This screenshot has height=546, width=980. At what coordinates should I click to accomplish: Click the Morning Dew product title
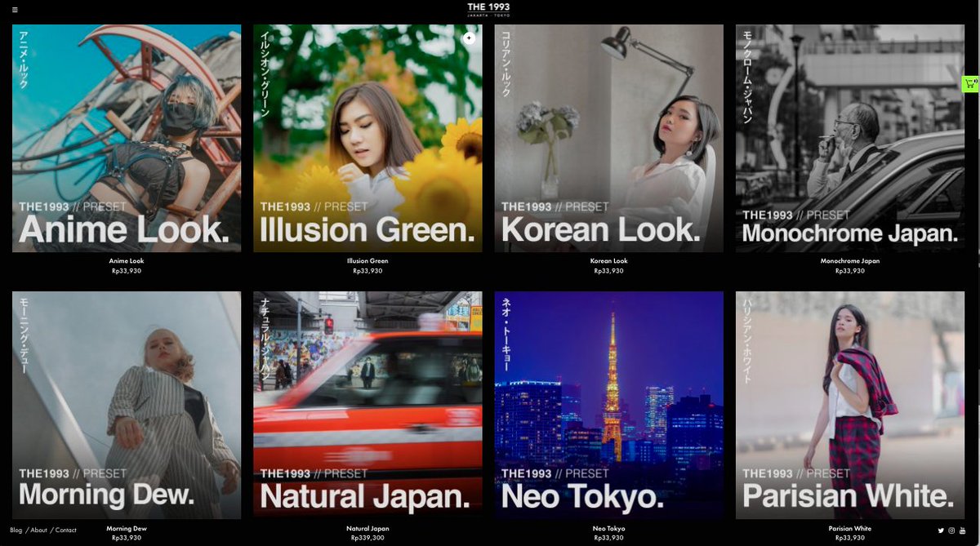[127, 529]
